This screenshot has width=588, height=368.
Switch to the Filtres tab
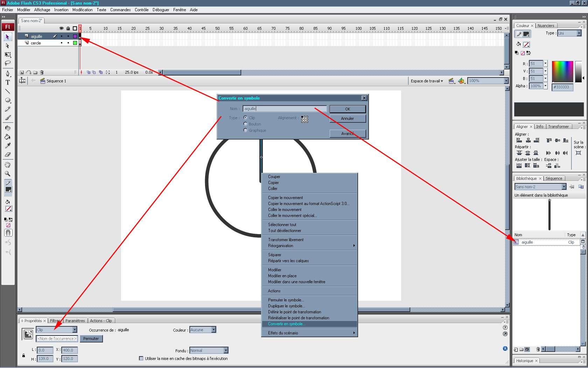55,321
